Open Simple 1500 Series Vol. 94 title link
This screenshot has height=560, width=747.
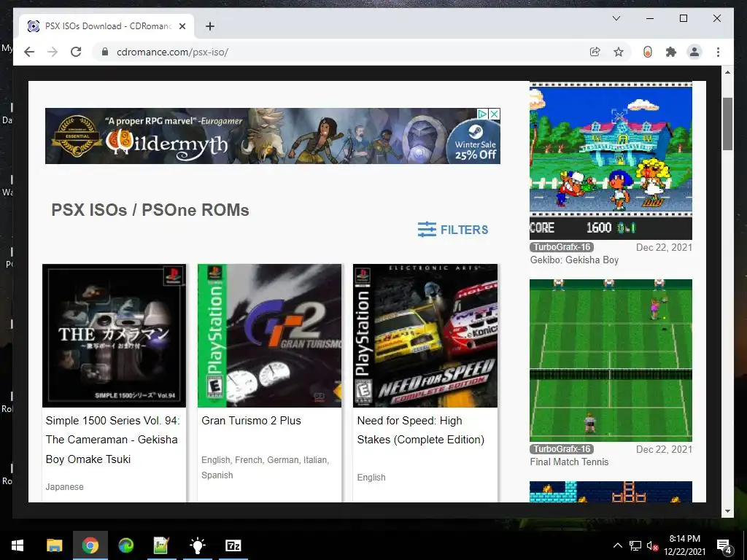coord(112,440)
